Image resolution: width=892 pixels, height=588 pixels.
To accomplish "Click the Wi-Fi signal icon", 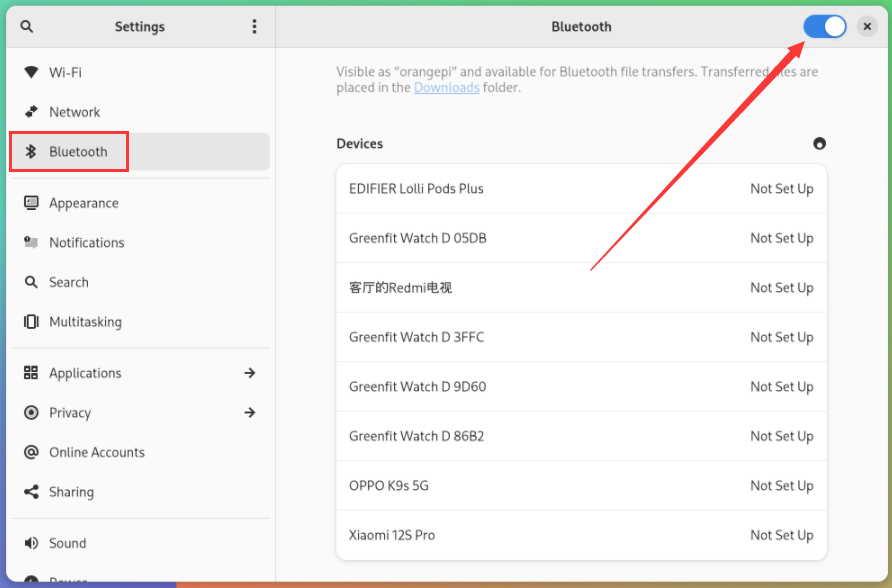I will coord(31,72).
